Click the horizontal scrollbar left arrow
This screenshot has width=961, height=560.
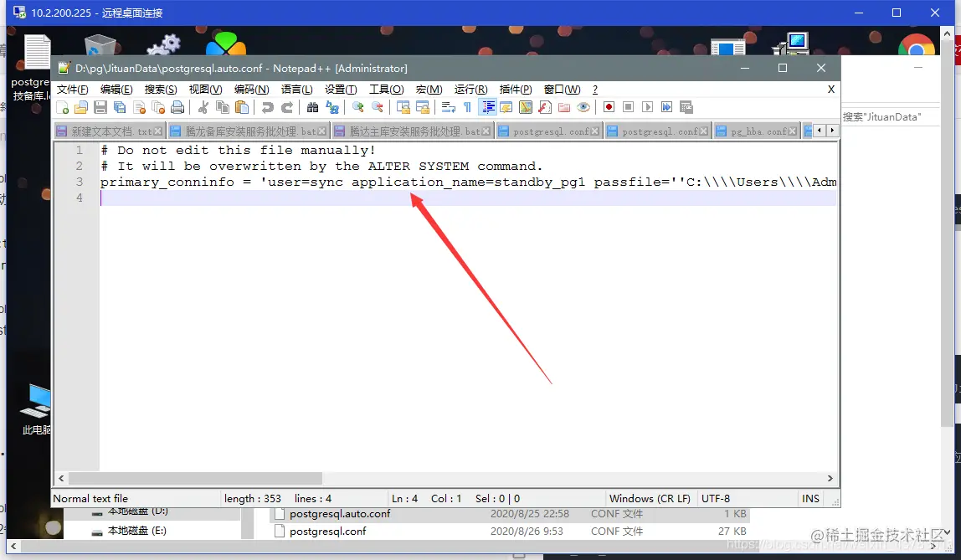tap(61, 478)
